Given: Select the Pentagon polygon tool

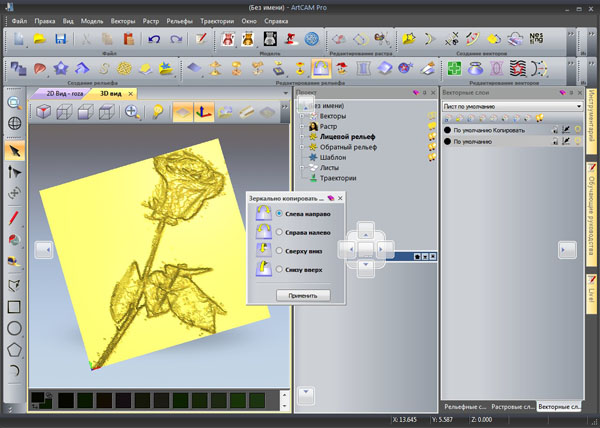Looking at the screenshot, I should tap(14, 350).
